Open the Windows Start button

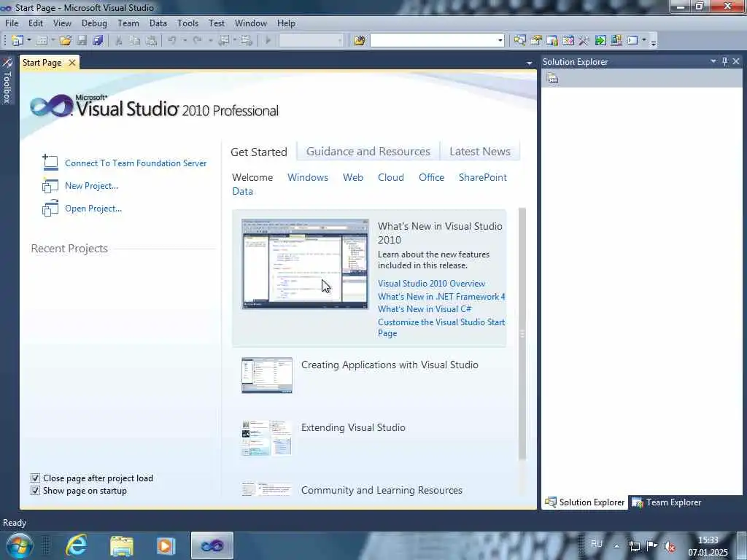(19, 545)
